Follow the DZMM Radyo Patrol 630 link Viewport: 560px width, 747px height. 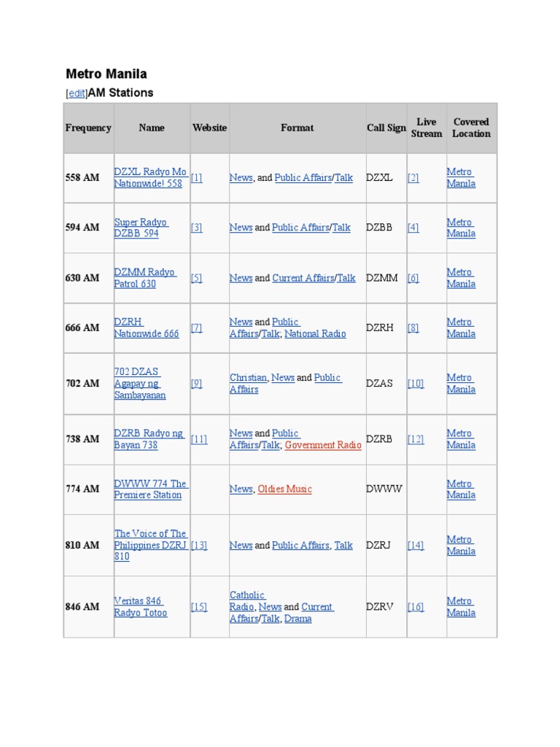(145, 278)
